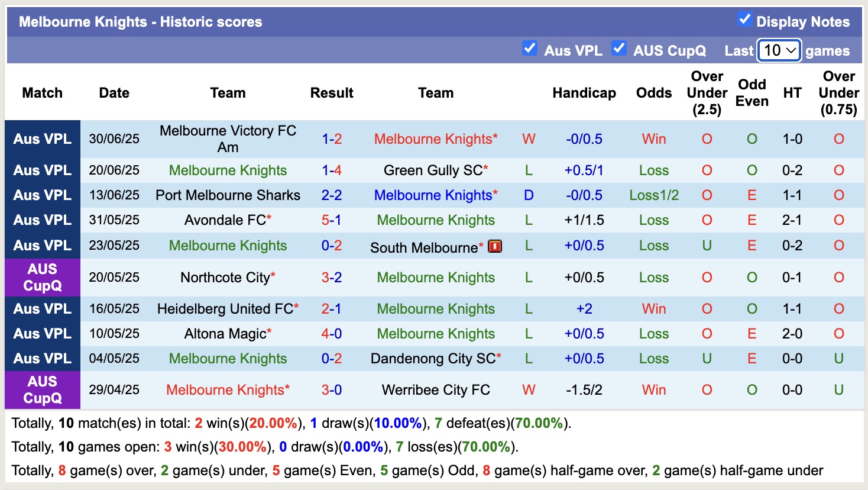Click the AUS CupQ label for the 29/04/25 match
Image resolution: width=868 pixels, height=490 pixels.
pyautogui.click(x=42, y=390)
